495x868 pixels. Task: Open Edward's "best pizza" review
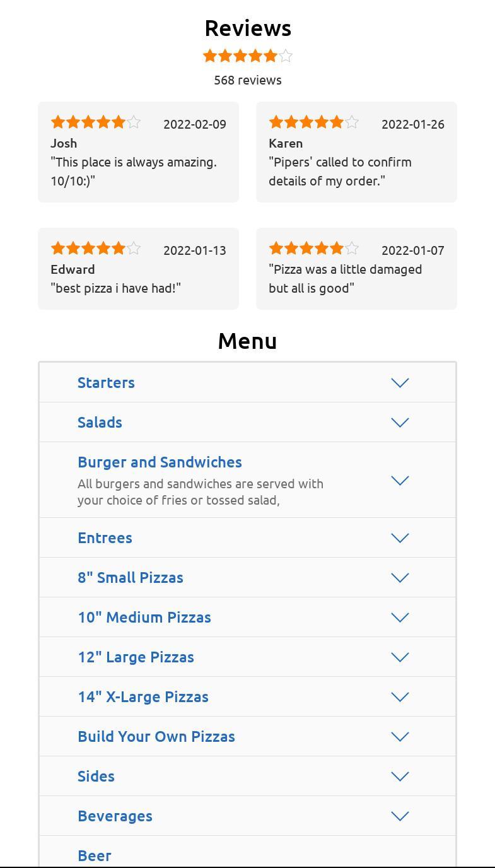click(x=138, y=269)
